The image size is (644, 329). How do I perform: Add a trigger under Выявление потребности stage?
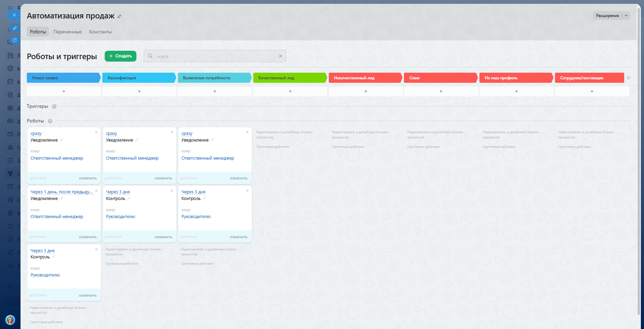[x=215, y=91]
